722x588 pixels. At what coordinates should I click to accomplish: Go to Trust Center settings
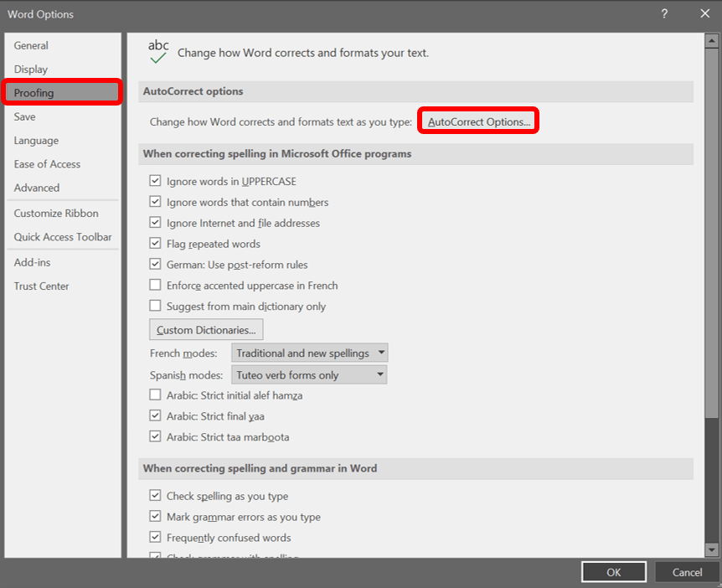coord(41,286)
